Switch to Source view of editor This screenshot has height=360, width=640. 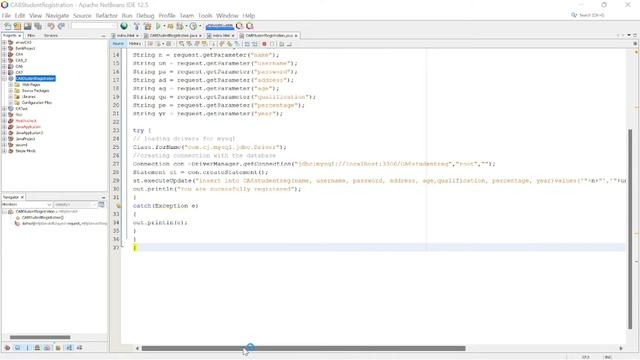(118, 44)
